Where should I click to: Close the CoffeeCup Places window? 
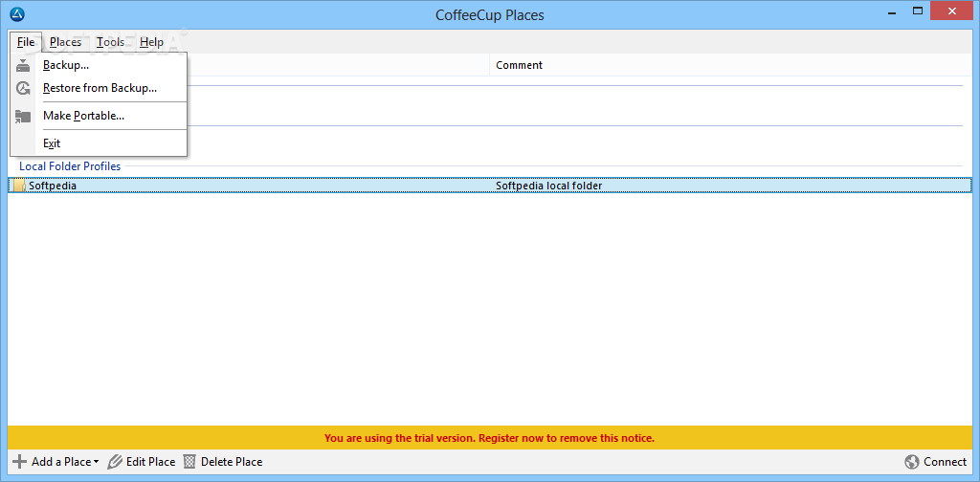click(x=952, y=11)
